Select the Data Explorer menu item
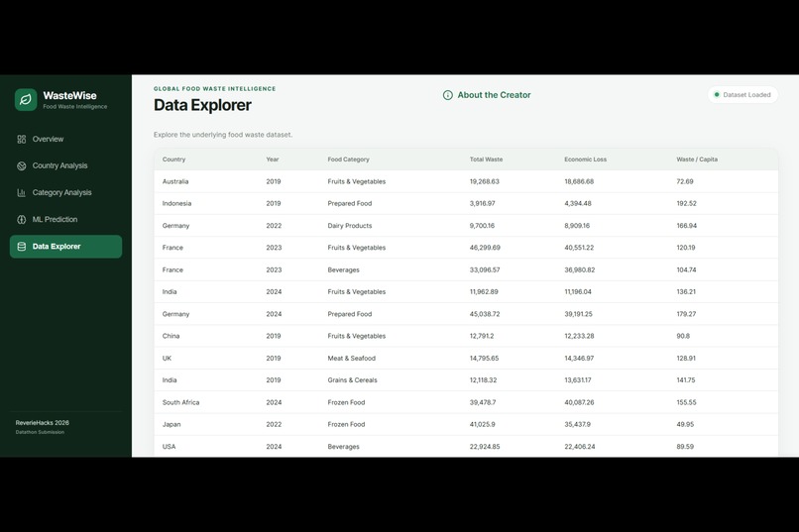 pos(65,247)
